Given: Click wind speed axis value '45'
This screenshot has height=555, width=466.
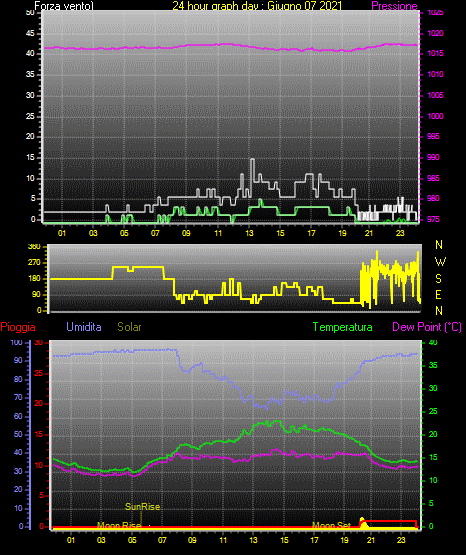Looking at the screenshot, I should click(x=30, y=34).
